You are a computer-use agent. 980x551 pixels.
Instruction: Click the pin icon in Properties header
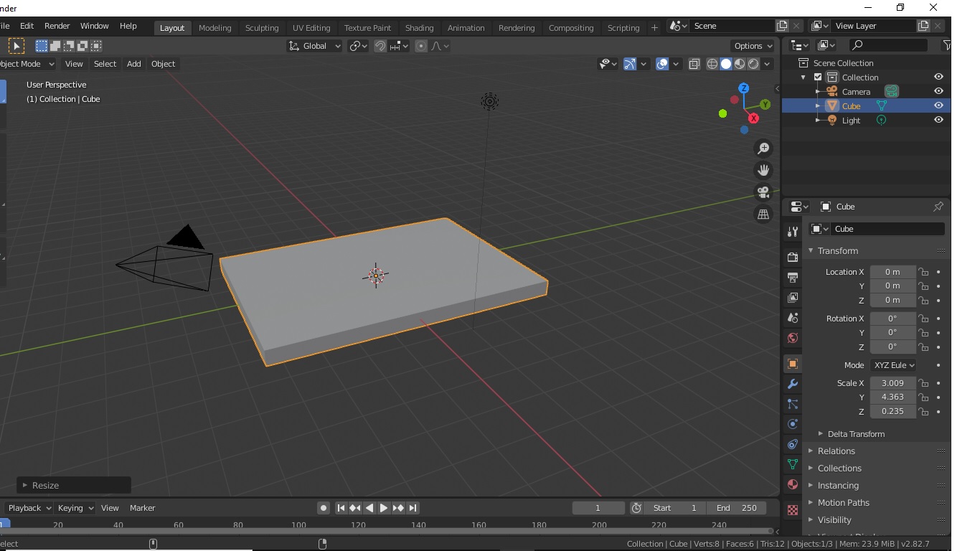point(938,207)
